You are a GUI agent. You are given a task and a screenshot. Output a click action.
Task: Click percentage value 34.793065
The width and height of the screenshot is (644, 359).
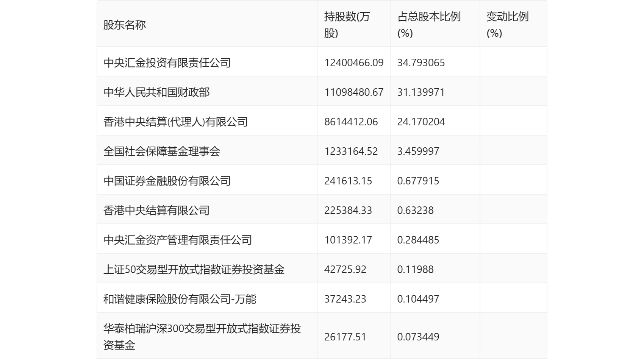pyautogui.click(x=421, y=62)
